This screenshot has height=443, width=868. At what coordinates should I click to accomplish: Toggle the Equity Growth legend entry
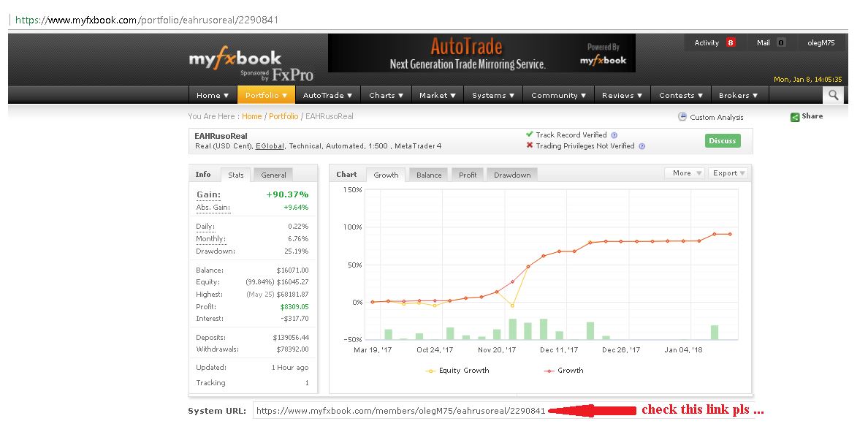tap(457, 371)
